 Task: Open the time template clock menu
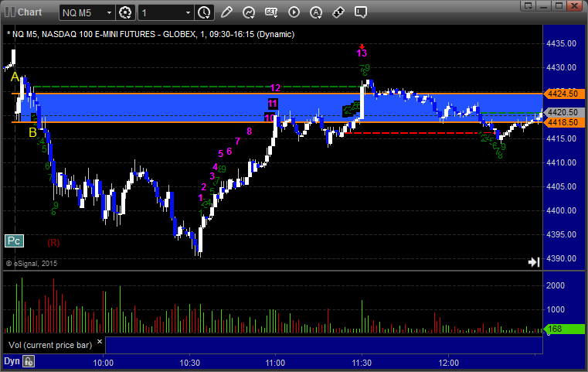[204, 13]
